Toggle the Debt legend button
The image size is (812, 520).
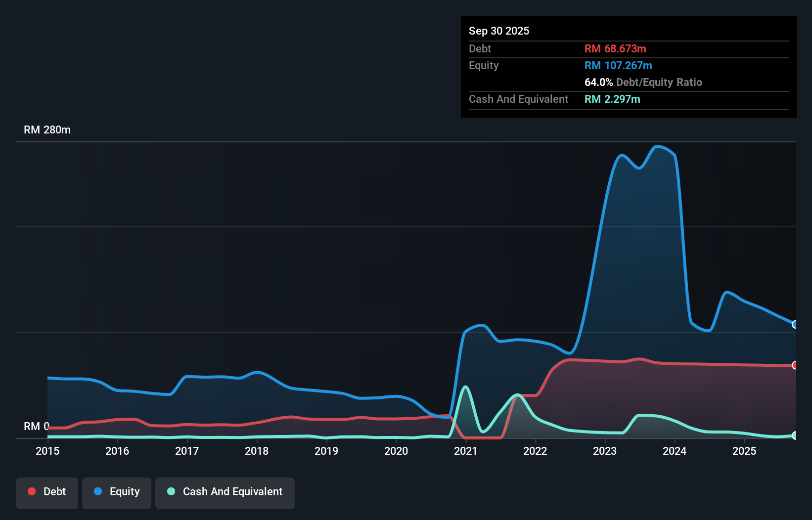(47, 493)
